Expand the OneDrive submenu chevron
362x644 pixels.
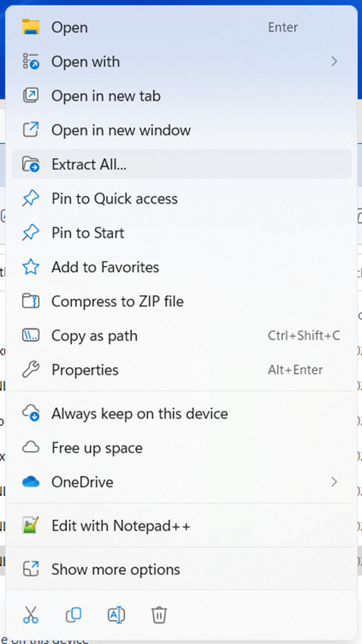pos(334,482)
